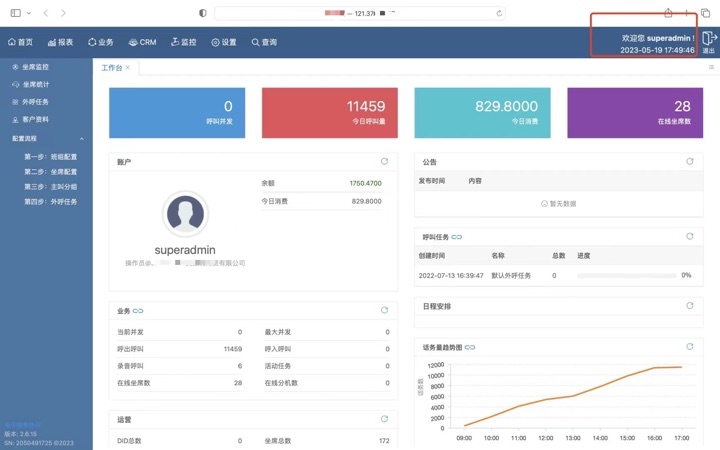Open link icon beside 业务 title
720x450 pixels.
click(138, 311)
